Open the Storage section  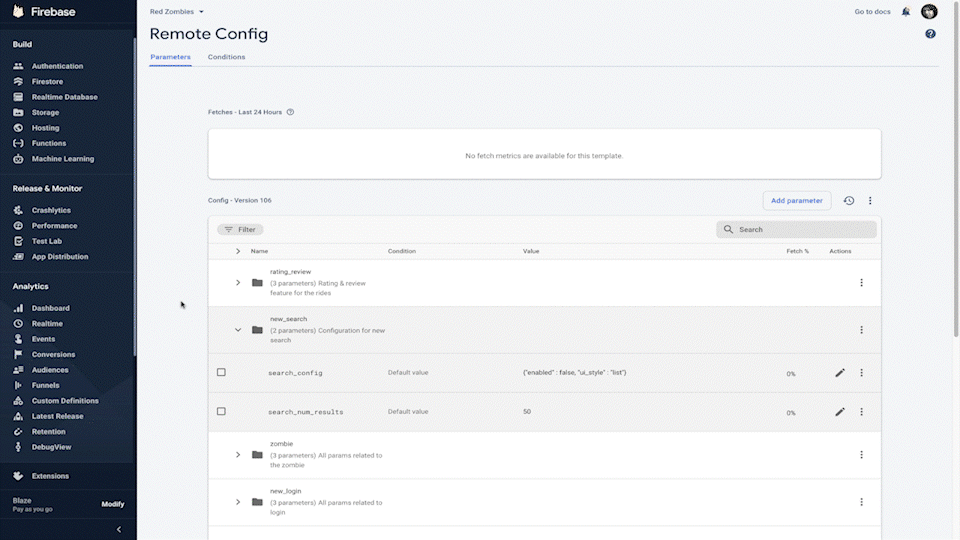pos(45,113)
